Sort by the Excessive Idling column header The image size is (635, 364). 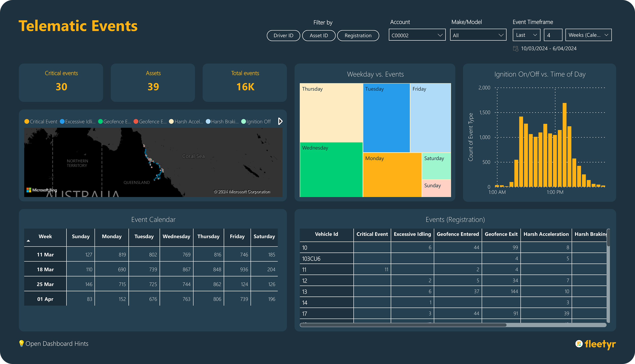[412, 234]
